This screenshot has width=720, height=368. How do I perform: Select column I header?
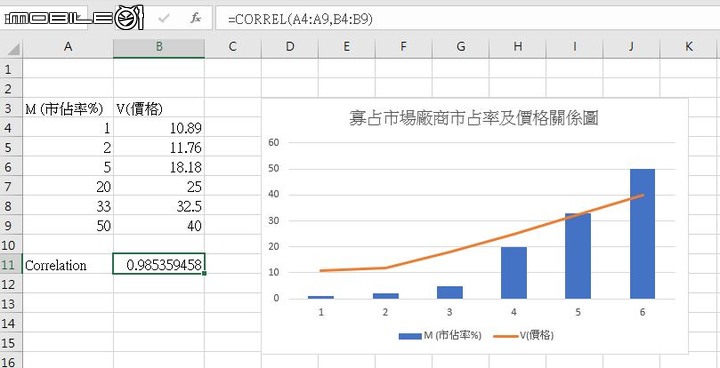tap(574, 47)
